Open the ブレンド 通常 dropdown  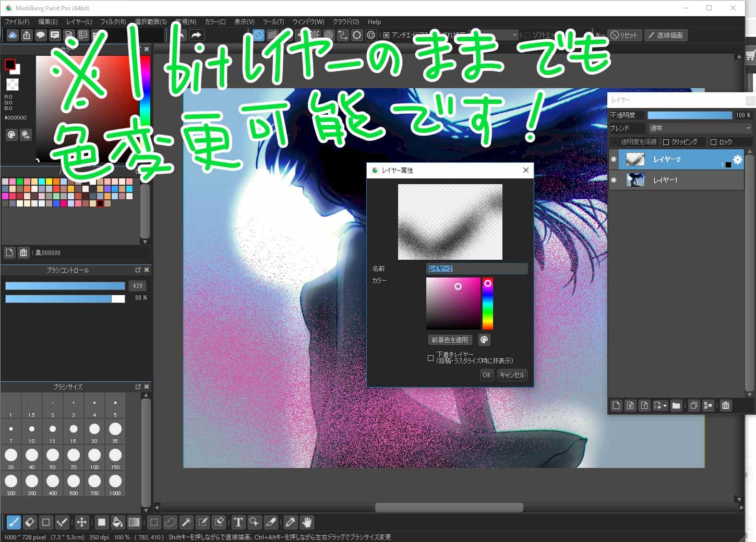(700, 128)
